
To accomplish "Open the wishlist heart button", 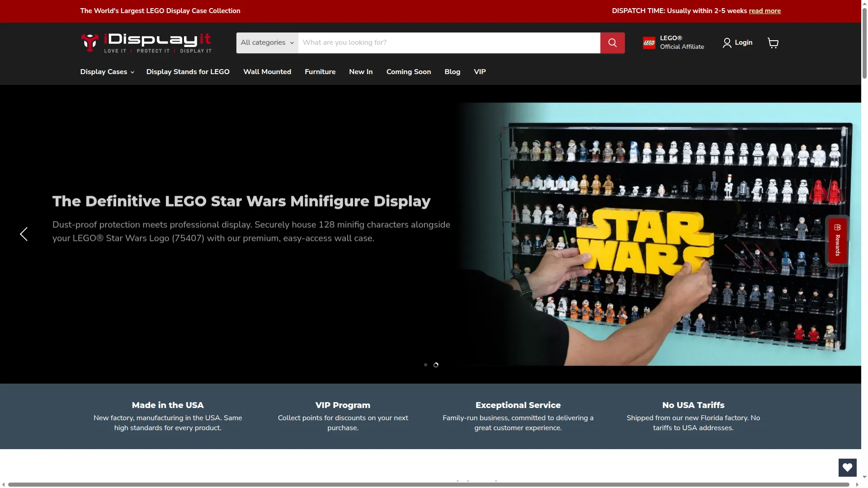I will click(848, 468).
